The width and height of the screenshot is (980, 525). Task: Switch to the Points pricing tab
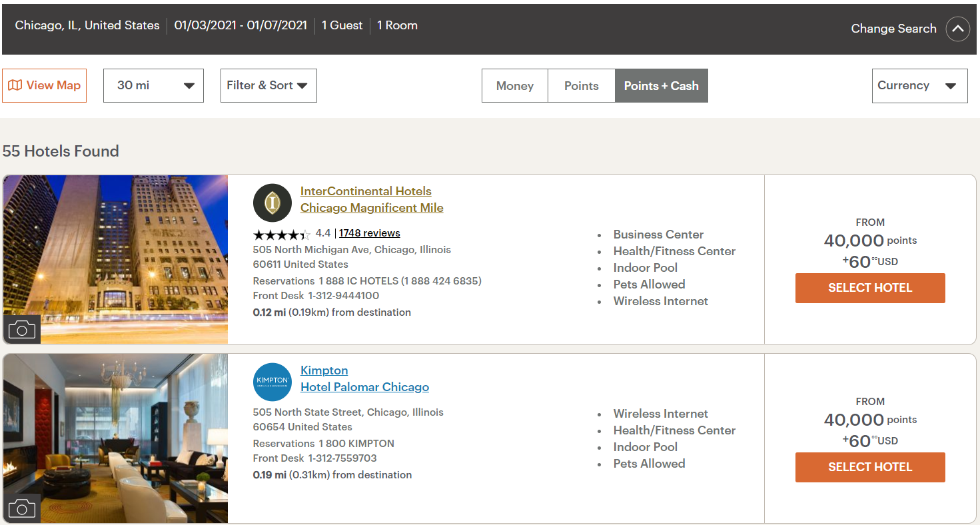[582, 85]
